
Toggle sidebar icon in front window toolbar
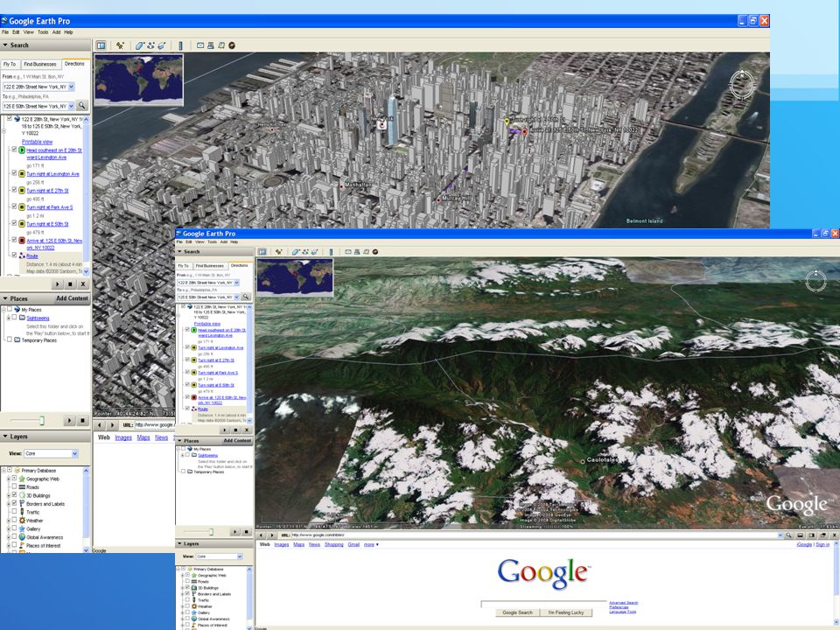tap(262, 251)
